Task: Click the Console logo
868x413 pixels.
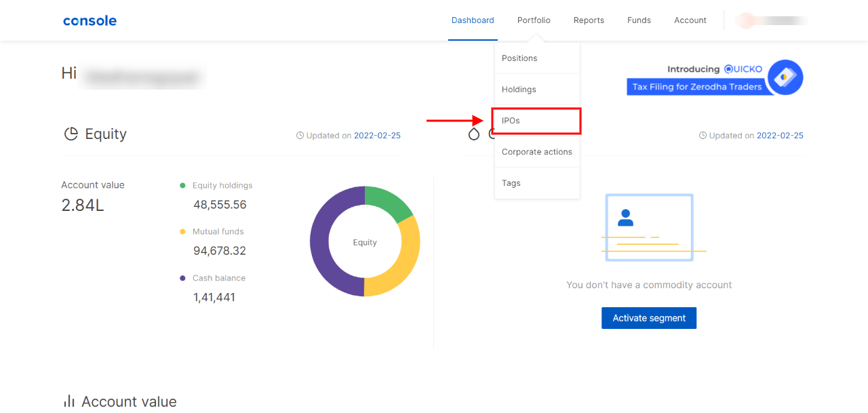Action: [x=90, y=20]
